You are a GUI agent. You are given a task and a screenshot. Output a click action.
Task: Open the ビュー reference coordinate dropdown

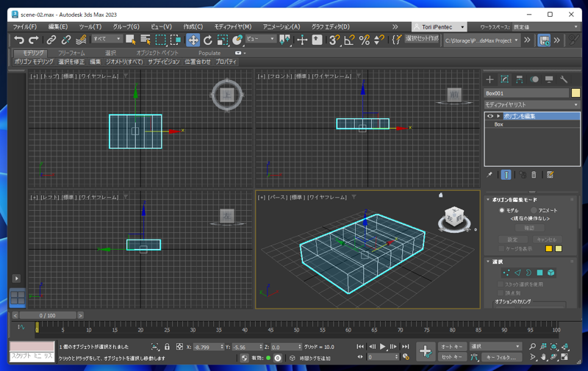pyautogui.click(x=261, y=39)
